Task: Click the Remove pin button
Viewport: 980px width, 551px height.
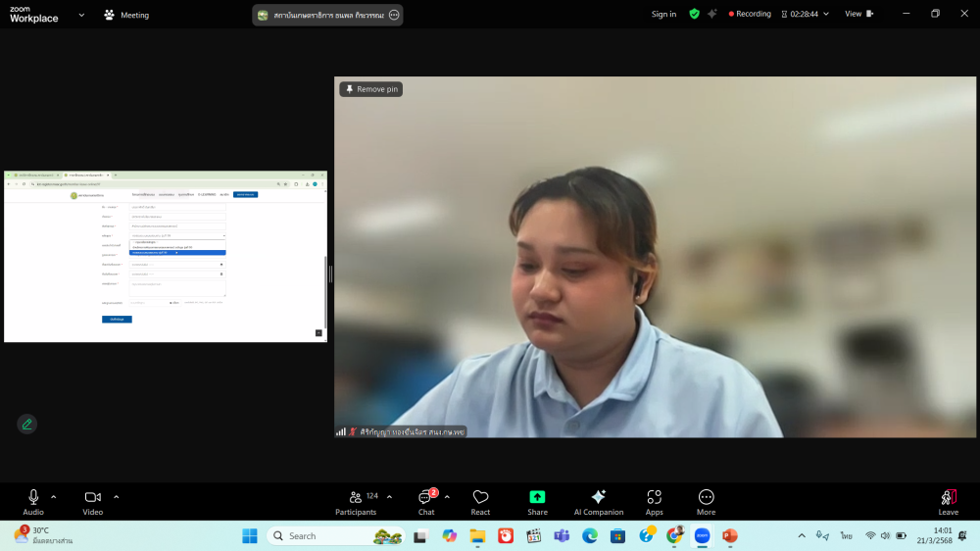Action: tap(371, 89)
